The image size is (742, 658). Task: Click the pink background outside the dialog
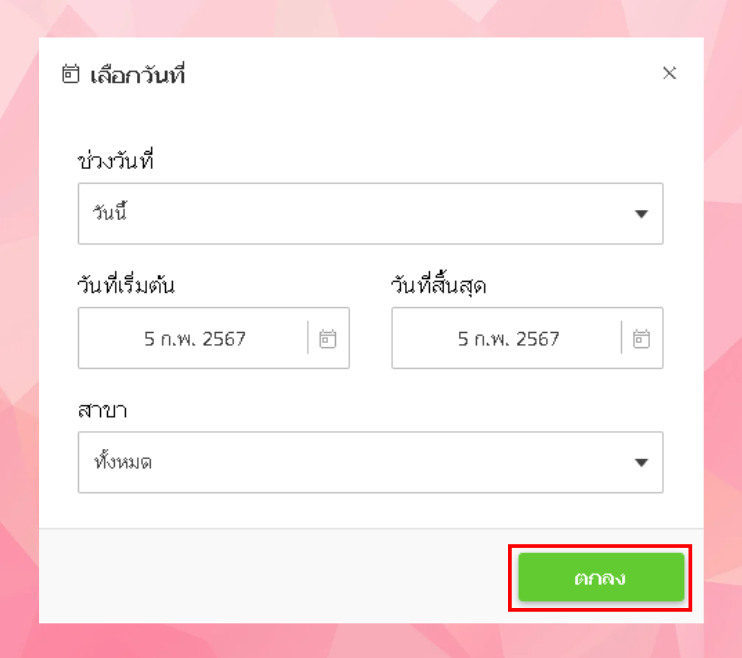click(19, 331)
